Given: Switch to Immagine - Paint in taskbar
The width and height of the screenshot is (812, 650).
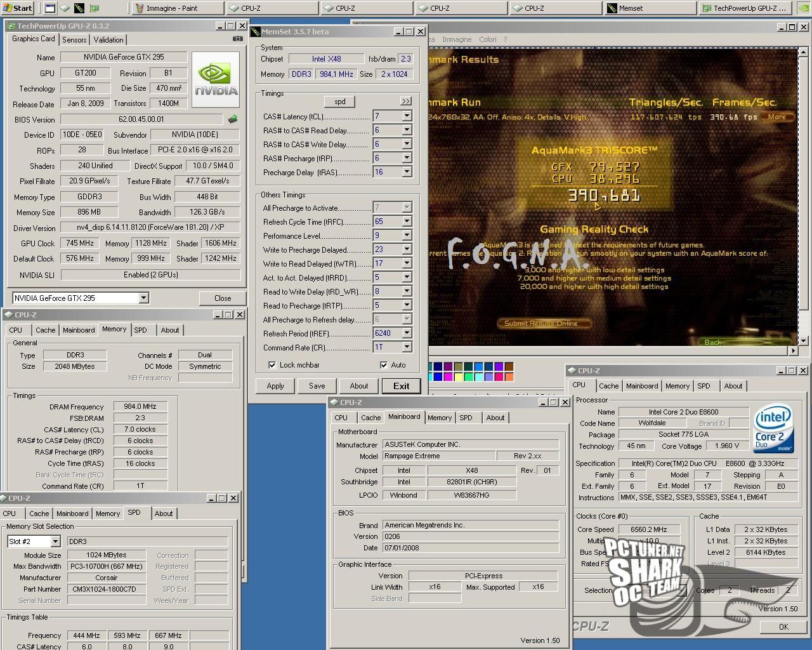Looking at the screenshot, I should [x=178, y=8].
